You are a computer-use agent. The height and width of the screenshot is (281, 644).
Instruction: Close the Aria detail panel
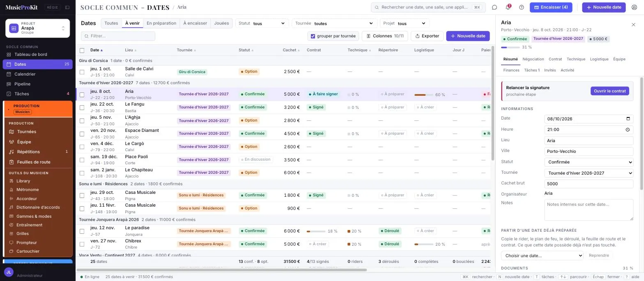click(633, 25)
